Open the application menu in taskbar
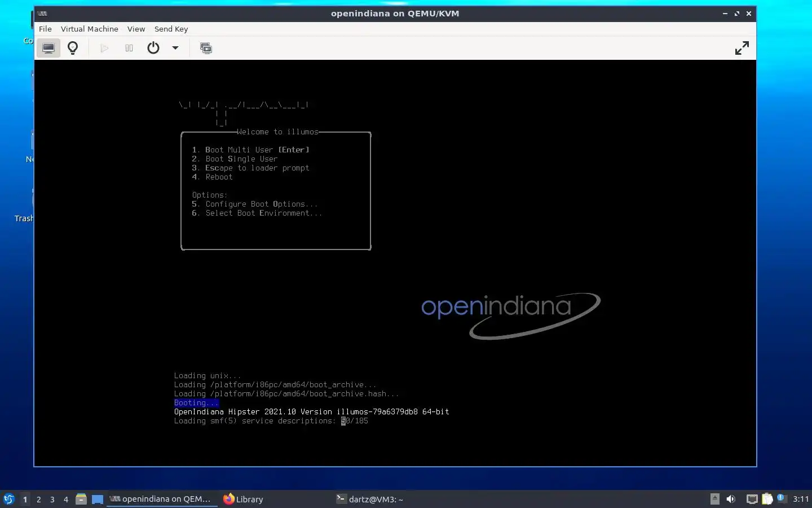 [8, 499]
